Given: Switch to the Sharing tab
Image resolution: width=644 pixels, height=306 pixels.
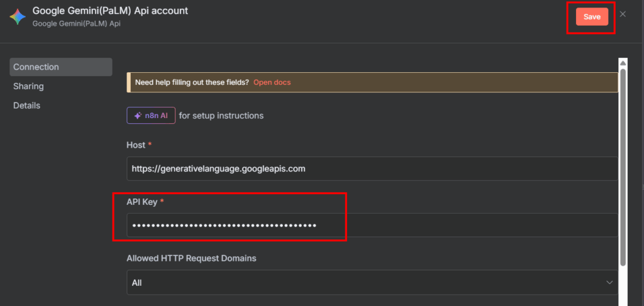Looking at the screenshot, I should pos(28,86).
